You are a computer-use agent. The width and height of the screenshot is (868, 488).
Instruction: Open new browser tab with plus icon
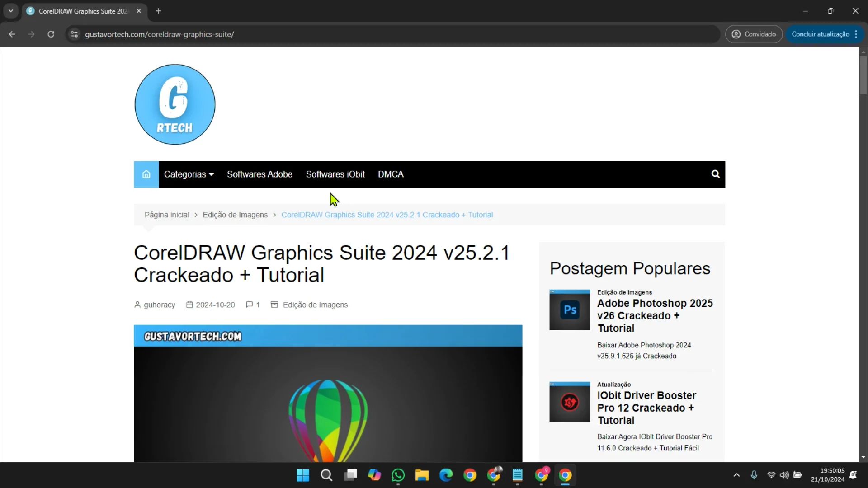tap(158, 11)
